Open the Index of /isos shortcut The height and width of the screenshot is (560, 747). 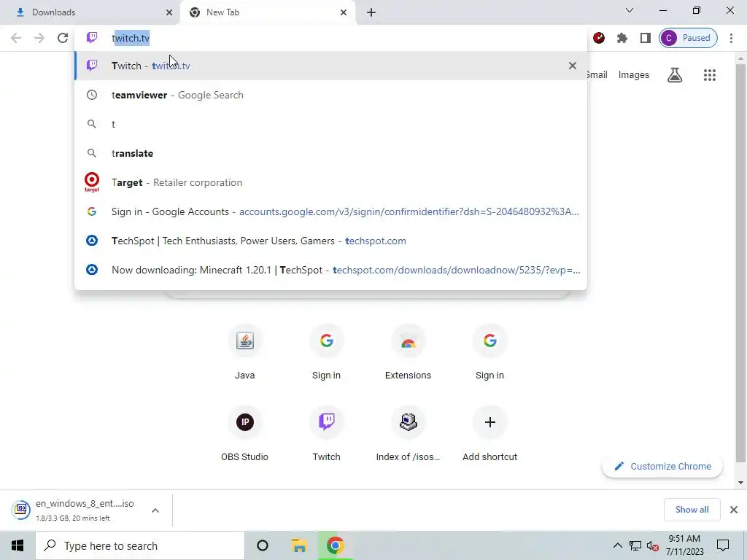tap(409, 434)
